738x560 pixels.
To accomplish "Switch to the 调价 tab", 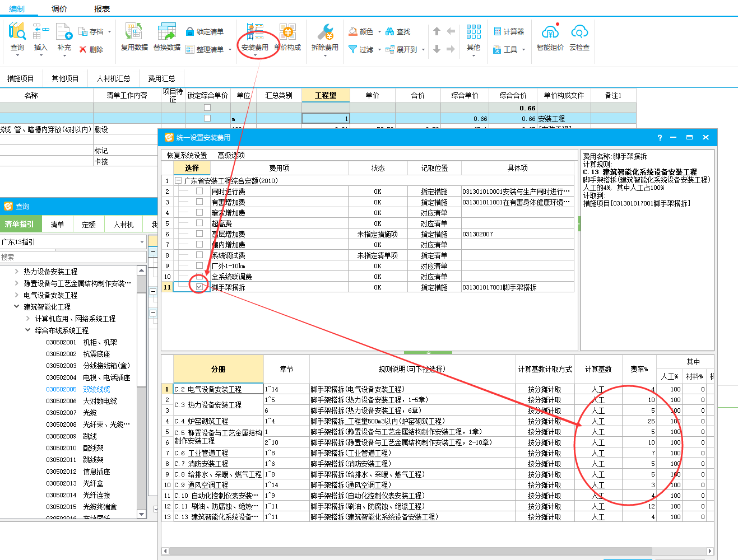I will click(x=59, y=9).
